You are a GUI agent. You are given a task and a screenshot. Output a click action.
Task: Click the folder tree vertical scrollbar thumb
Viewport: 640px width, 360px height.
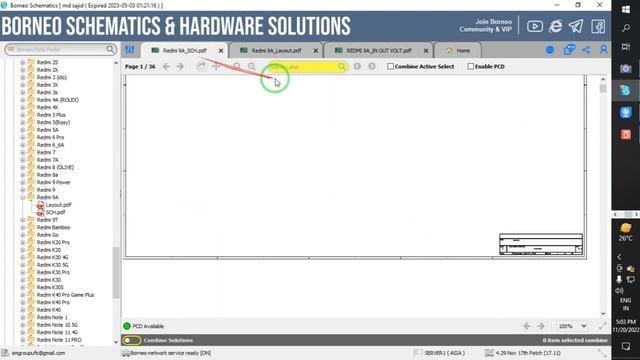(x=116, y=273)
